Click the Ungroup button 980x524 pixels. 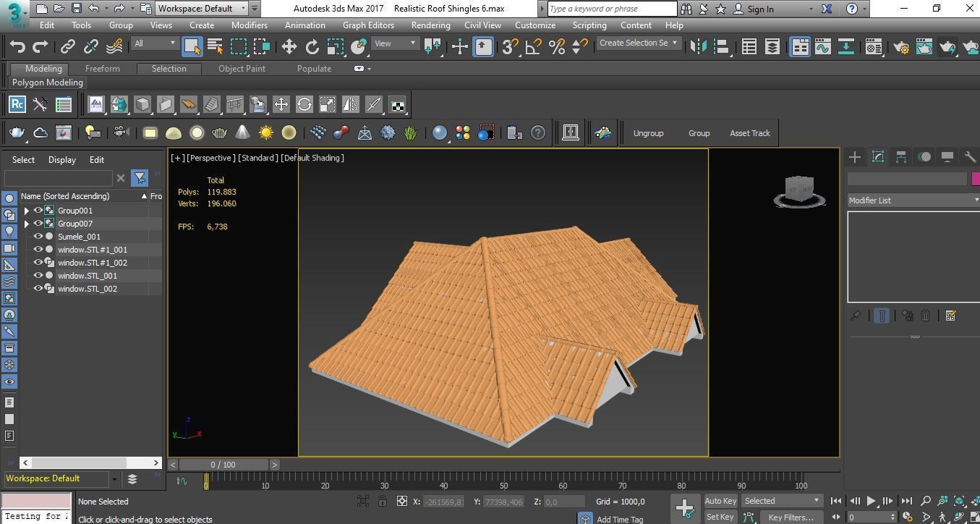pos(648,133)
